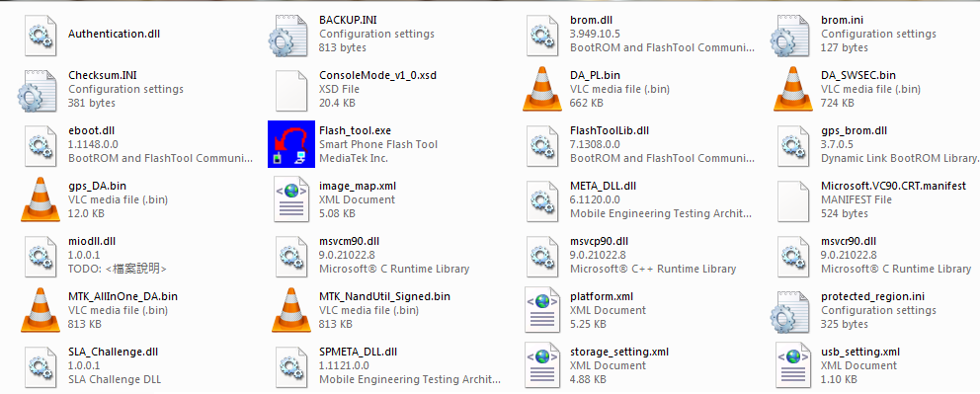
Task: Select the storage_setting.xml globe icon
Action: [542, 365]
